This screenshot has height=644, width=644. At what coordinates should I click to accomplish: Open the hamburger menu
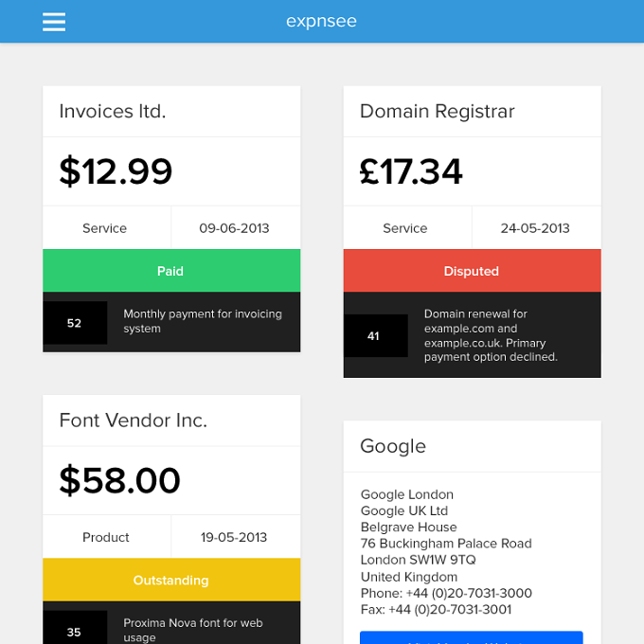click(54, 22)
